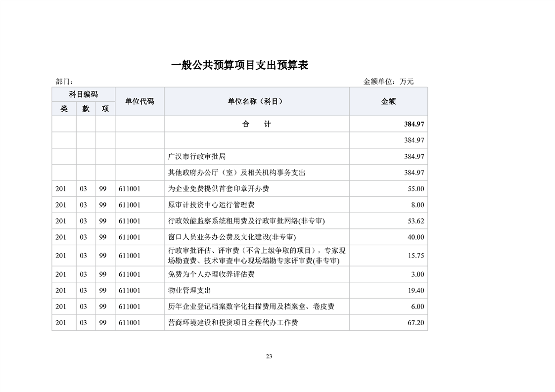Select the 科目编码 header cell
The height and width of the screenshot is (392, 555).
(x=83, y=94)
